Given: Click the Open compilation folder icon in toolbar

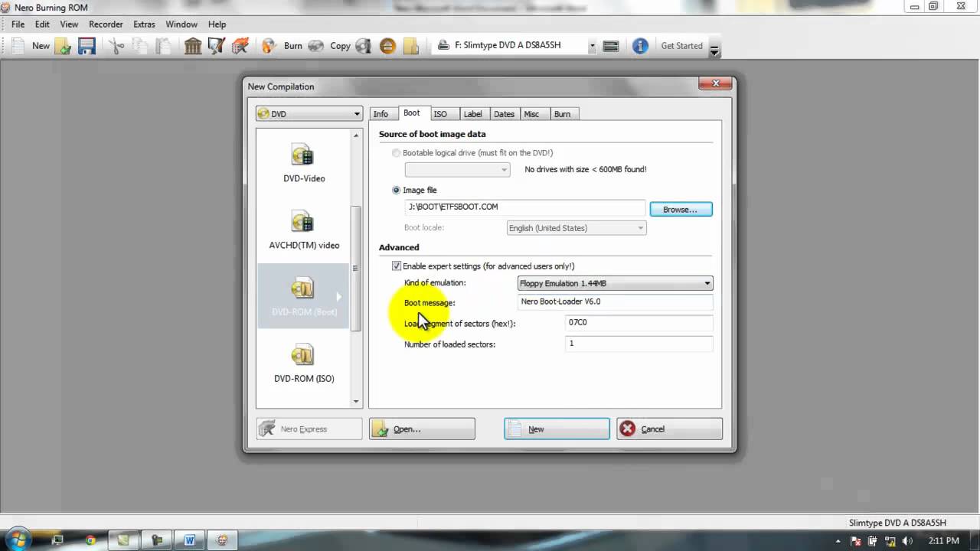Looking at the screenshot, I should point(64,46).
